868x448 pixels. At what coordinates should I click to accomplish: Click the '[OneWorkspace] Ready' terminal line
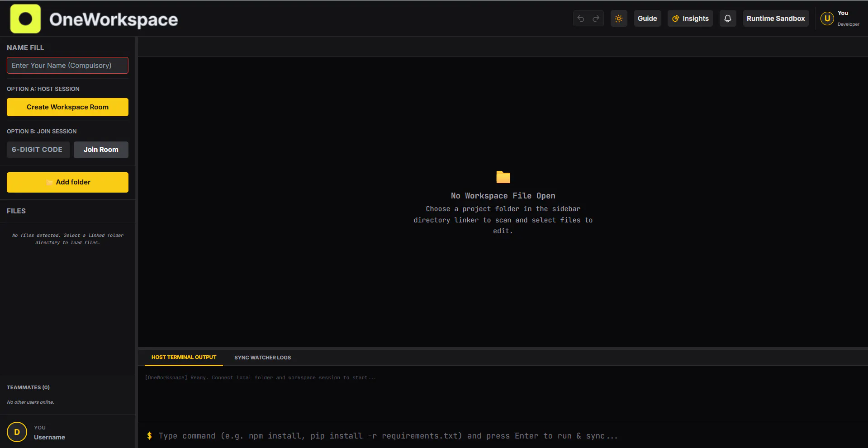(260, 377)
